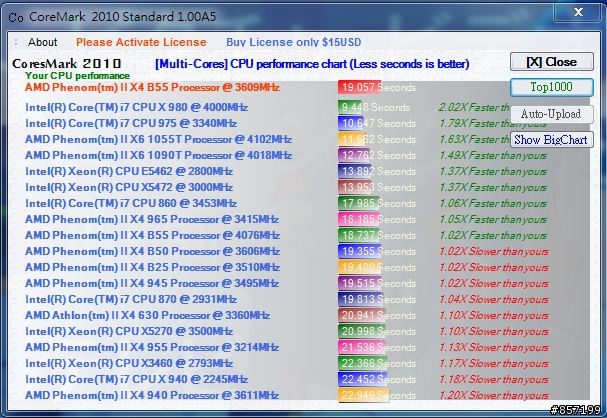
Task: Show BigChart view
Action: click(552, 140)
